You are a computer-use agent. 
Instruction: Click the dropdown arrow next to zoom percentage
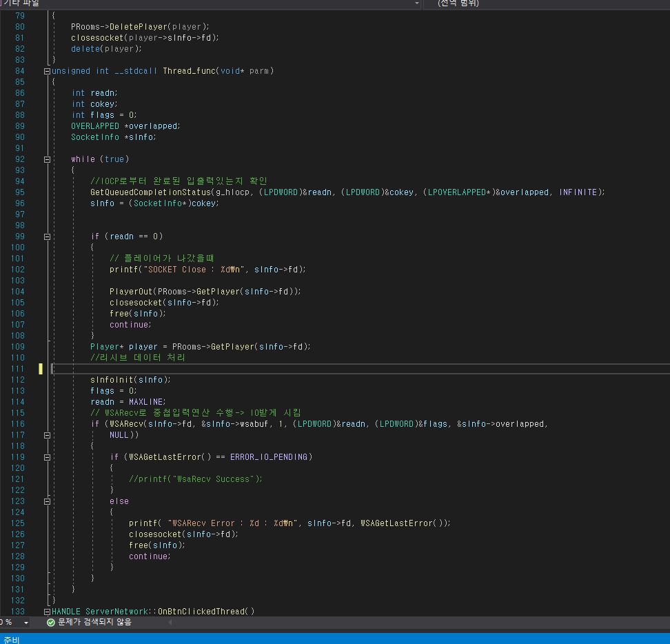26,622
